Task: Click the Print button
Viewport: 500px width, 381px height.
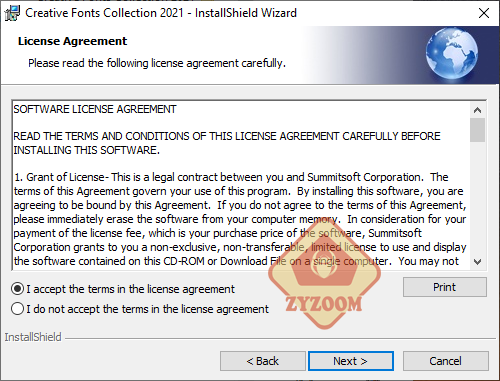Action: click(445, 287)
